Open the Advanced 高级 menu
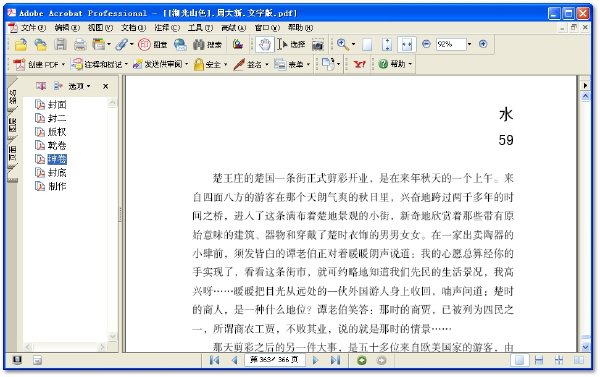The width and height of the screenshot is (600, 377). pyautogui.click(x=233, y=28)
